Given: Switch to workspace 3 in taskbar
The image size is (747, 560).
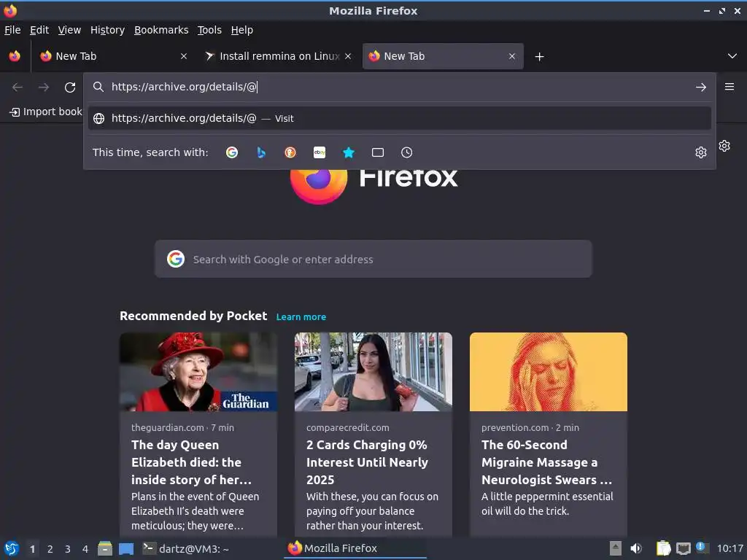Looking at the screenshot, I should point(68,549).
